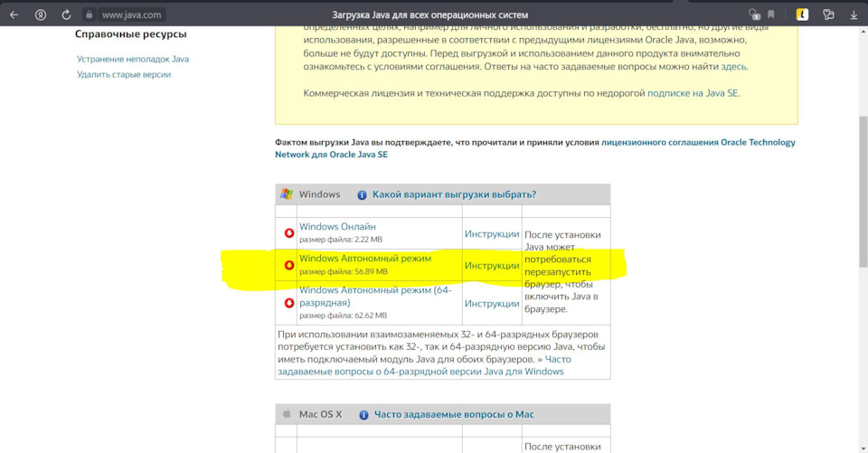Screen dimensions: 868x453
Task: Click the www.java.com address field
Action: pos(131,15)
